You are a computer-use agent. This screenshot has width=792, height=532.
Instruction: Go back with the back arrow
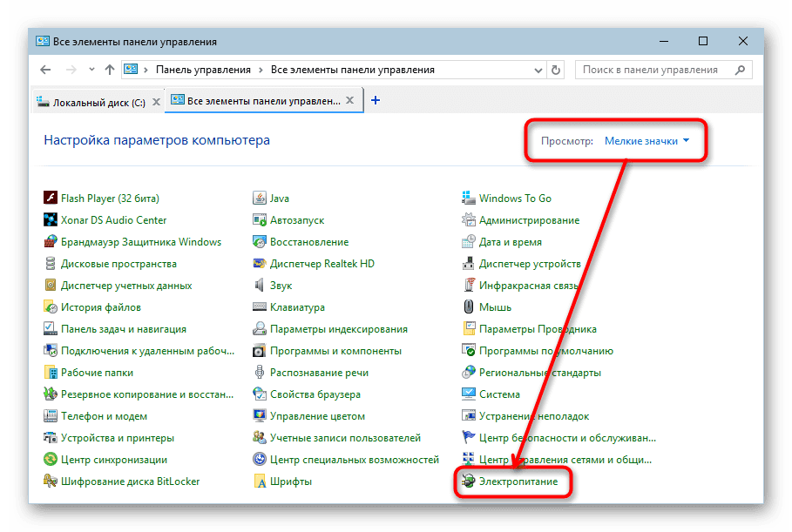[45, 70]
